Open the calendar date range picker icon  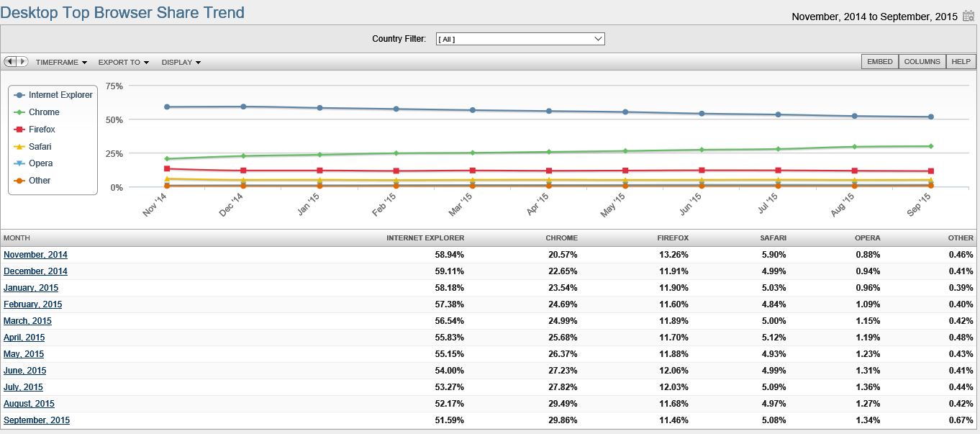968,17
